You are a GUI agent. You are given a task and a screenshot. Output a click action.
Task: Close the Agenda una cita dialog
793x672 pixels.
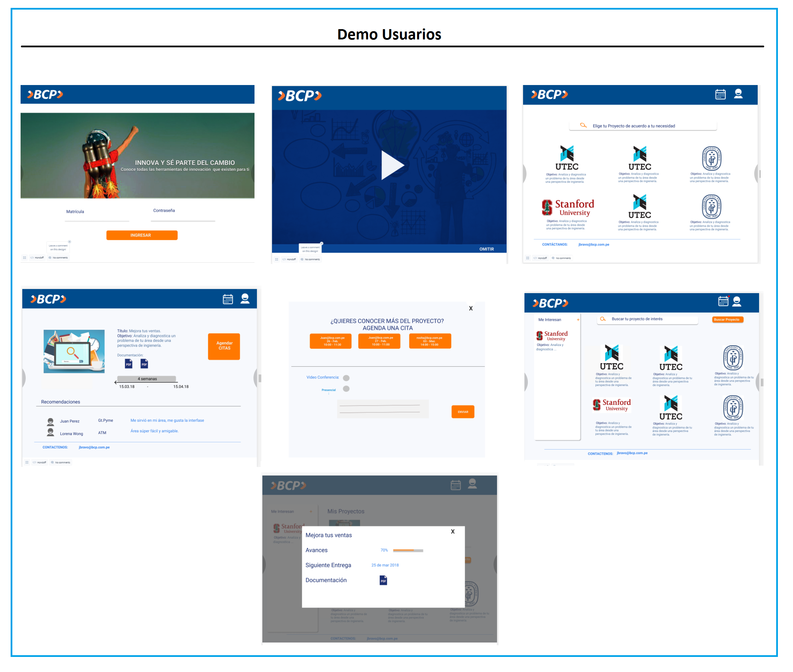click(x=471, y=309)
